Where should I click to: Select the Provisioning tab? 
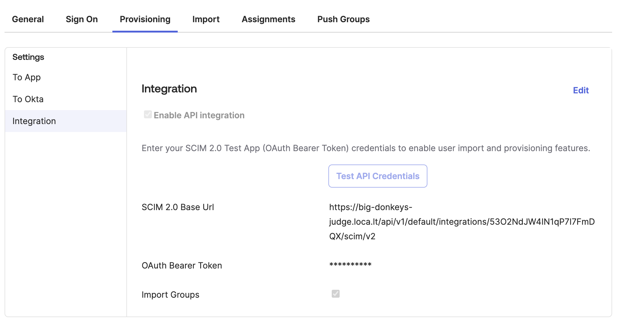pyautogui.click(x=145, y=19)
